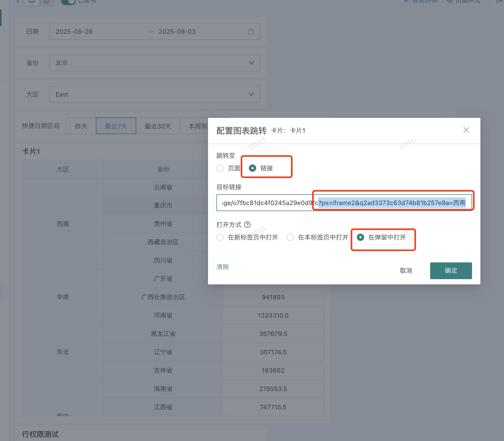Screen dimensions: 504x441
Task: Click the calendar icon in date range field
Action: tap(251, 31)
